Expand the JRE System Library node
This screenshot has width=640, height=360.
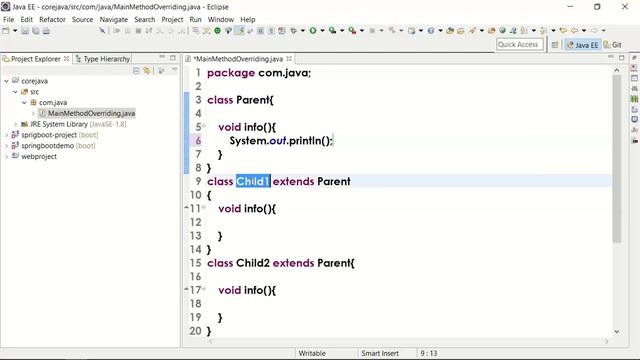[16, 124]
